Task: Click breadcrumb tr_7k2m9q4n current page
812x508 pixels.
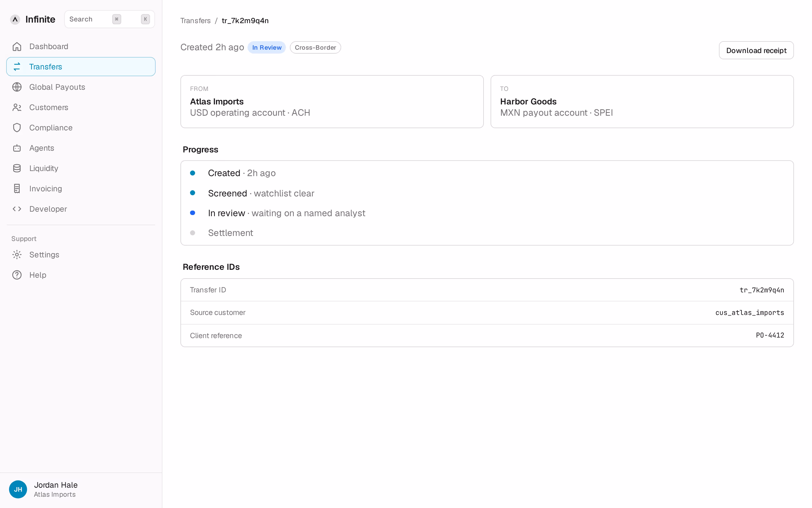Action: tap(245, 21)
